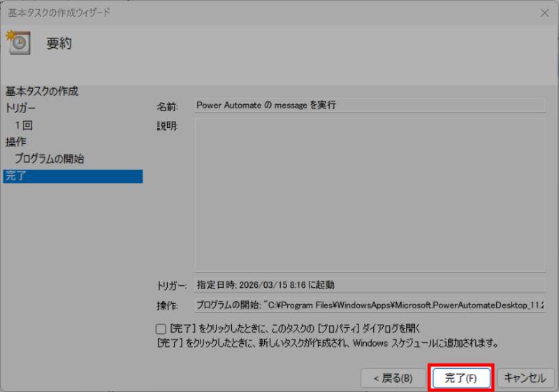
Task: Enable the open プロパティ dialog checkbox
Action: (161, 328)
